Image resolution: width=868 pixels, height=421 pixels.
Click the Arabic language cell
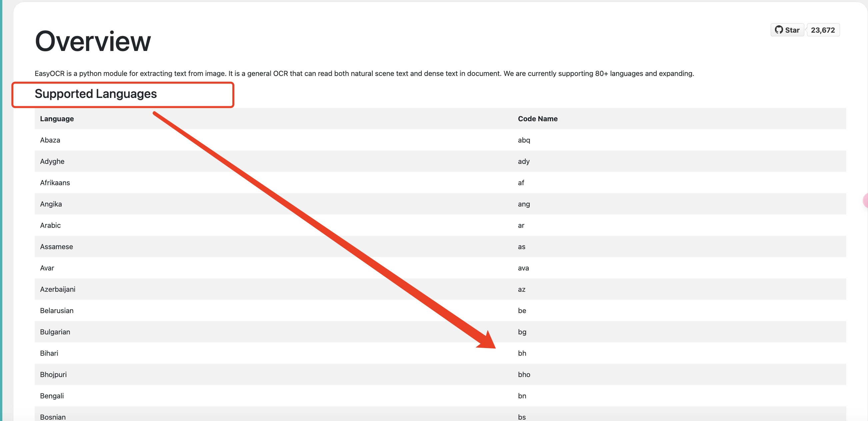pyautogui.click(x=50, y=225)
